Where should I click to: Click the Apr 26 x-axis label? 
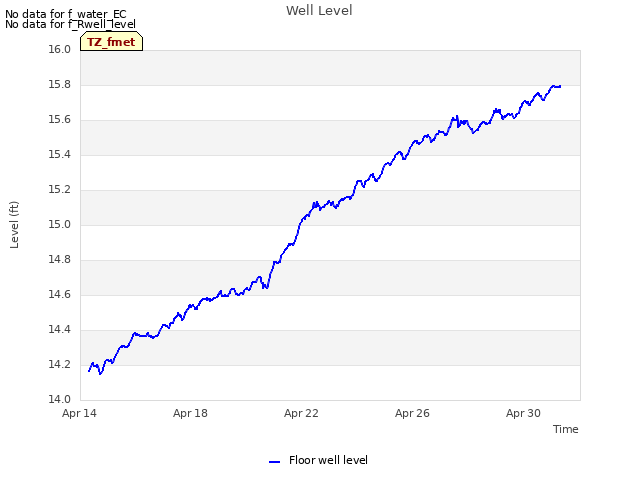[x=412, y=413]
